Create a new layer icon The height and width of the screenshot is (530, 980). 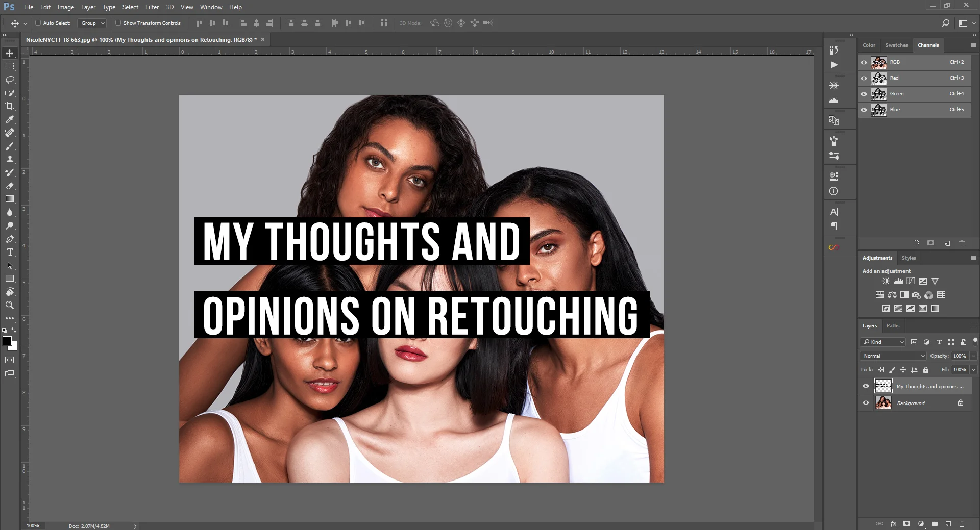pyautogui.click(x=948, y=524)
